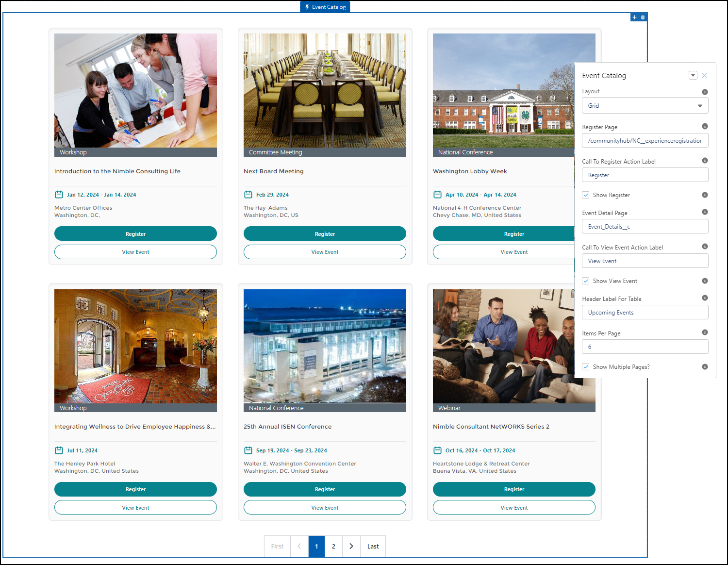The image size is (728, 565).
Task: Click the info icon next to Layout
Action: click(705, 92)
